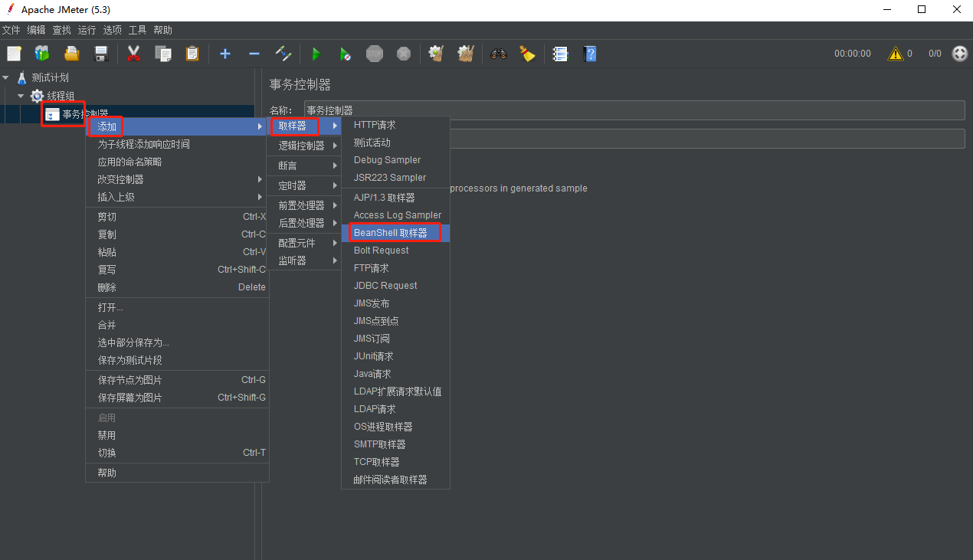This screenshot has height=560, width=973.
Task: Click 禁用 in context menu
Action: (x=177, y=435)
